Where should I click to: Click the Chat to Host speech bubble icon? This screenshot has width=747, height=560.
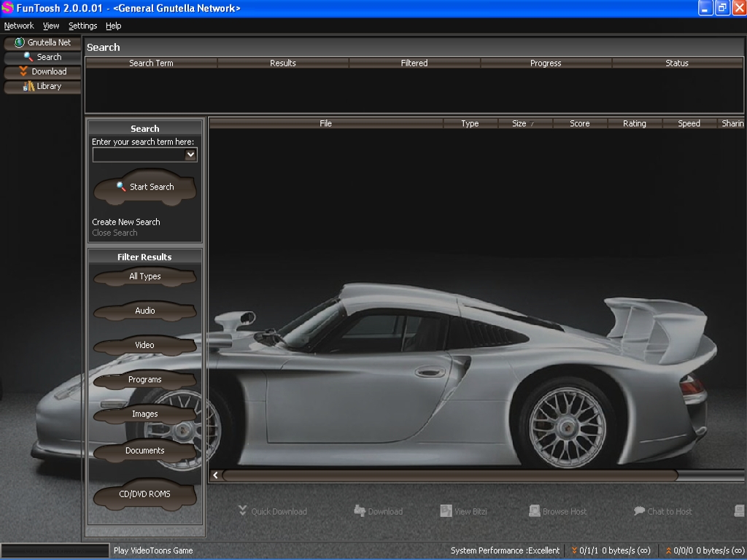click(639, 511)
